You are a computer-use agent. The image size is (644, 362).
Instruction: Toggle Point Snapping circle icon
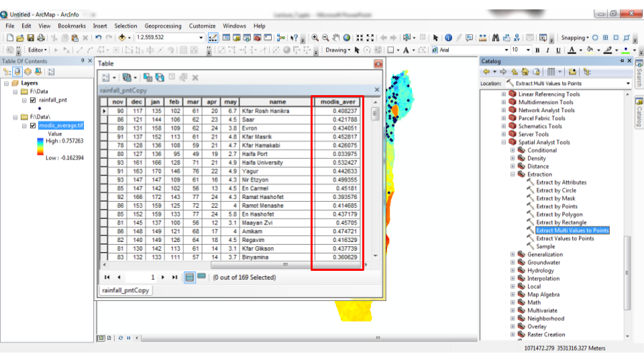point(595,38)
